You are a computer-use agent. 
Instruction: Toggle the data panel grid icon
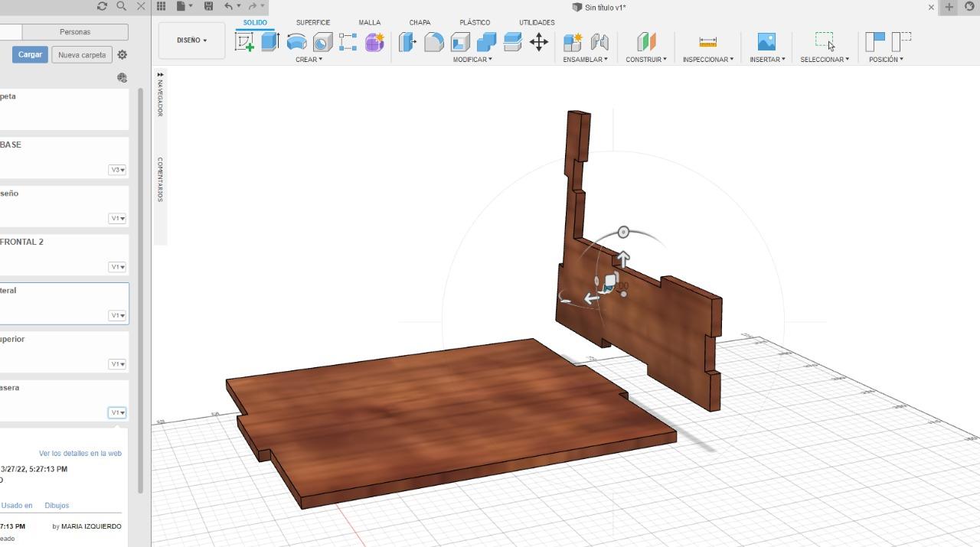pyautogui.click(x=162, y=6)
